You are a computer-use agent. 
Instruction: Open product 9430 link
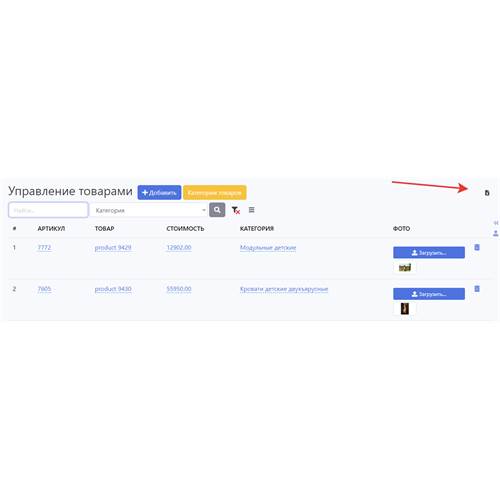tap(113, 289)
